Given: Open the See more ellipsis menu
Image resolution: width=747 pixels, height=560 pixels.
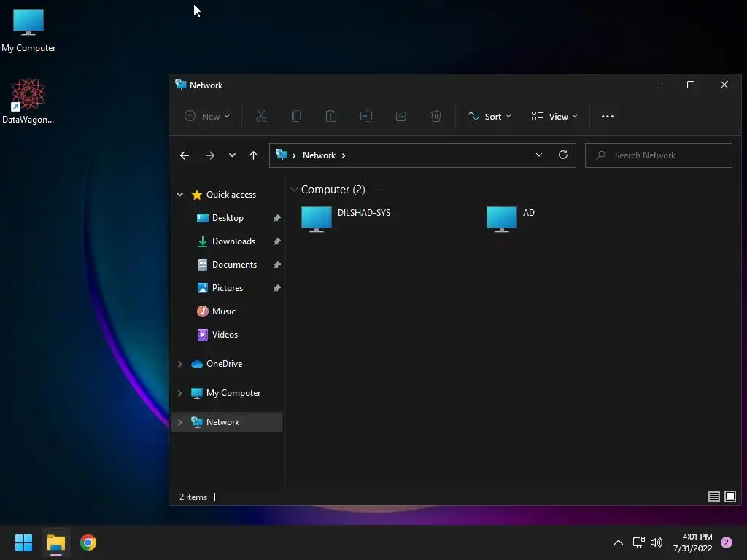Looking at the screenshot, I should 608,116.
